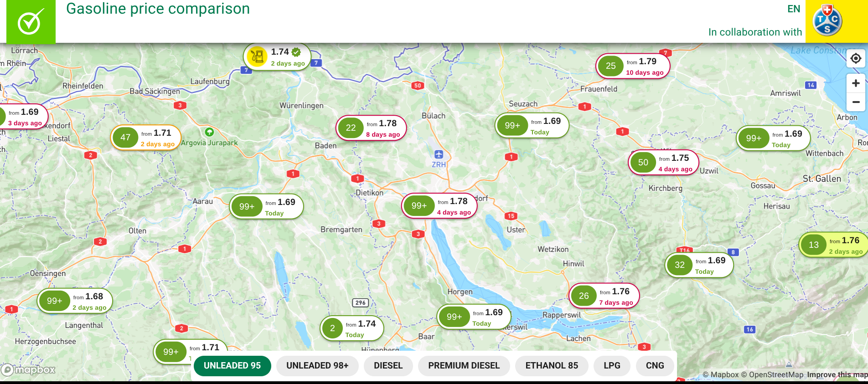The width and height of the screenshot is (868, 384).
Task: Click the 'Gasoline price comparison' title
Action: pos(158,9)
